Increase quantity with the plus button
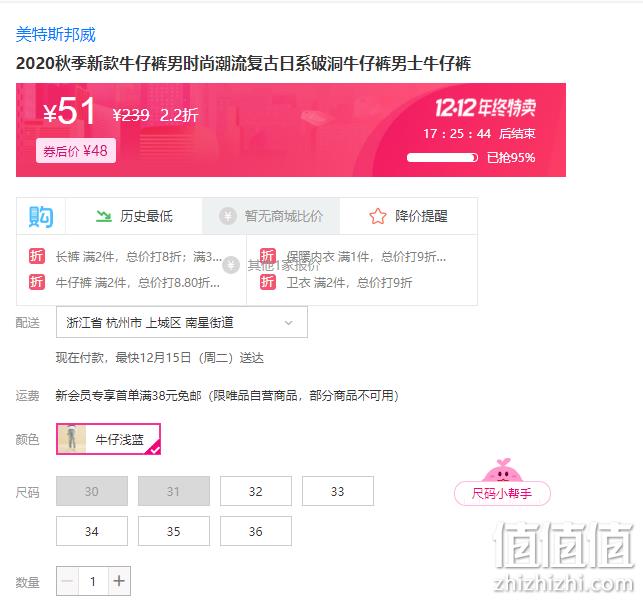The height and width of the screenshot is (601, 643). (119, 581)
